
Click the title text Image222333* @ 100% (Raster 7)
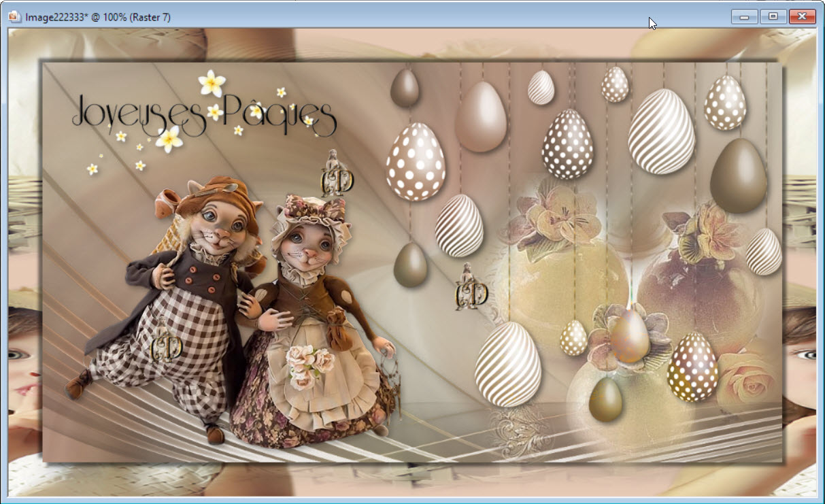pyautogui.click(x=98, y=18)
